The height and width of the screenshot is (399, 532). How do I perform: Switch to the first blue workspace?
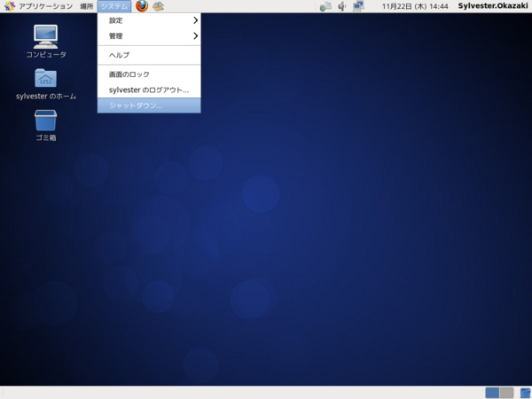click(492, 393)
